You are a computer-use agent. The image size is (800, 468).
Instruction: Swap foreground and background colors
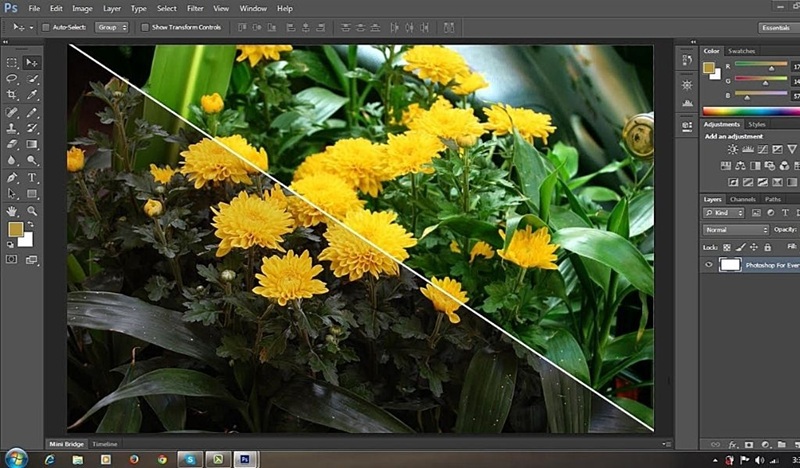(x=31, y=225)
